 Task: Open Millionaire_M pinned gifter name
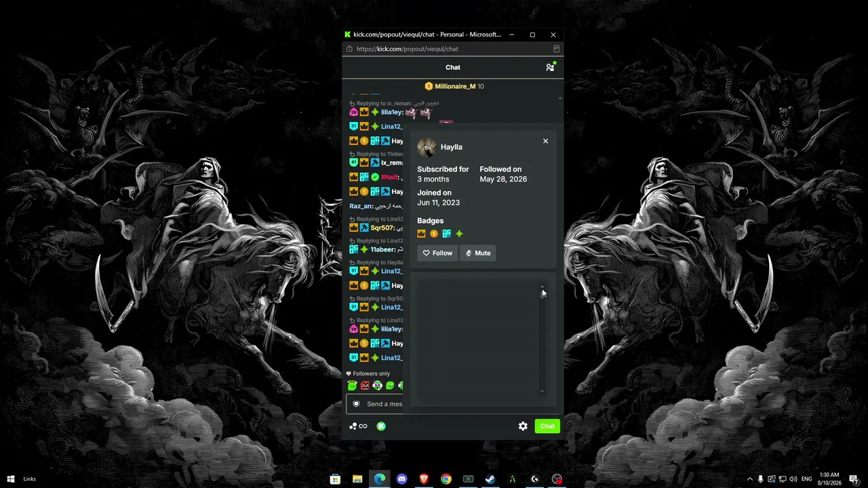pyautogui.click(x=455, y=86)
